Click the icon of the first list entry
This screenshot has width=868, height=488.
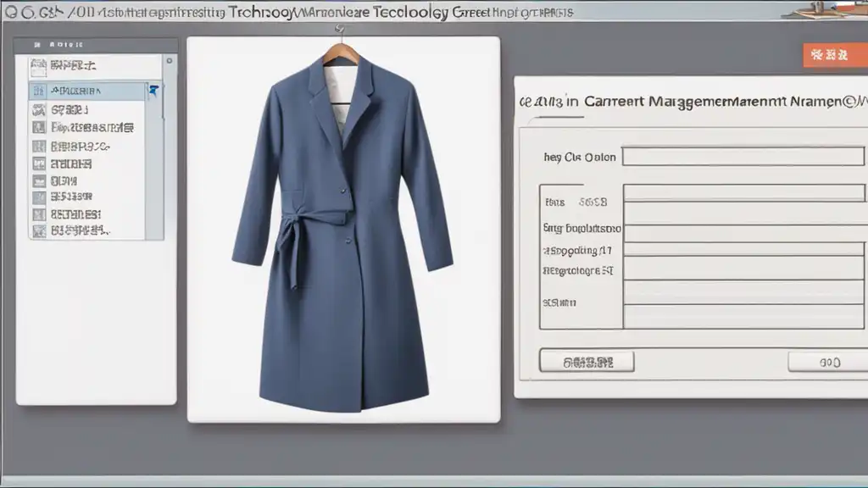tap(38, 65)
